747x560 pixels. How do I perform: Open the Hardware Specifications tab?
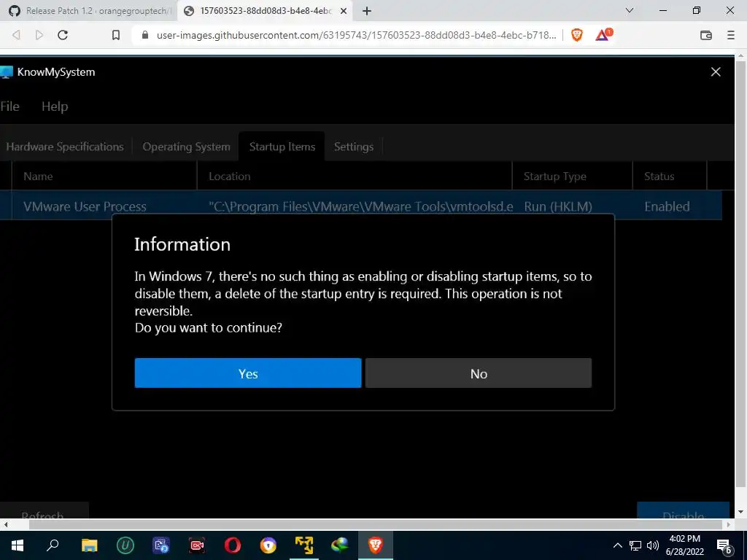click(65, 147)
